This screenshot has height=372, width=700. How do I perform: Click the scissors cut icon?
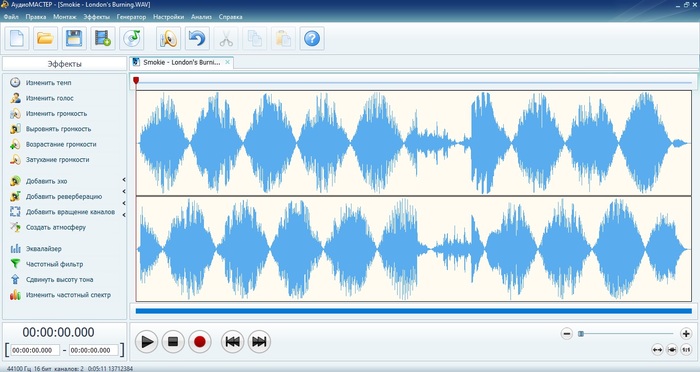click(x=226, y=38)
